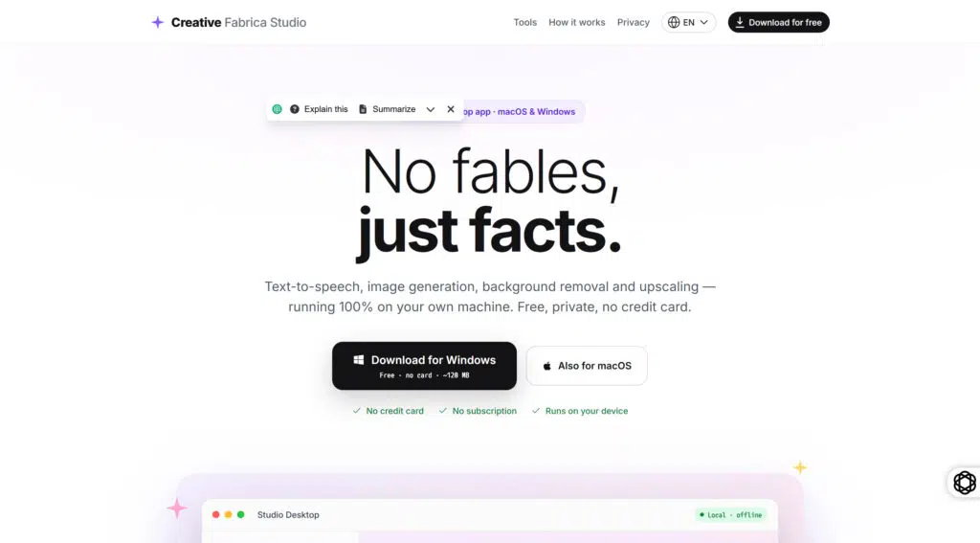Viewport: 980px width, 543px height.
Task: Click the No credit card text
Action: tap(395, 411)
